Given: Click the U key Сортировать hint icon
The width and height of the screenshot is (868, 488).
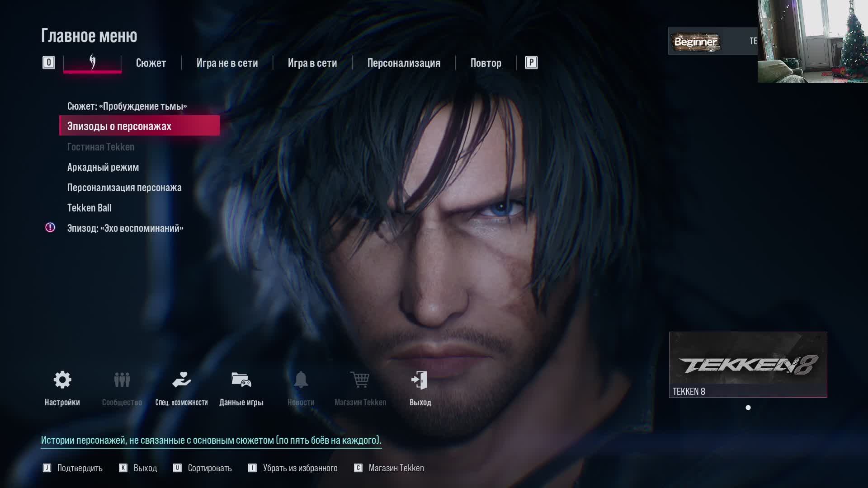Looking at the screenshot, I should (178, 468).
